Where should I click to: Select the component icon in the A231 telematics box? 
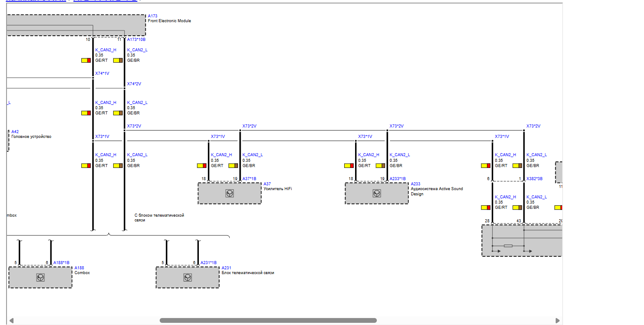188,277
